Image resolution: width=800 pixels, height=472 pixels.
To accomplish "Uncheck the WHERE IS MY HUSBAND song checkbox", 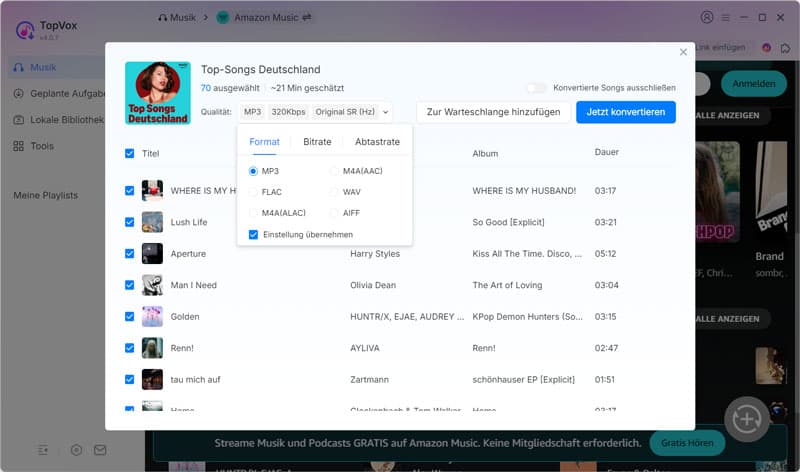I will coord(130,191).
